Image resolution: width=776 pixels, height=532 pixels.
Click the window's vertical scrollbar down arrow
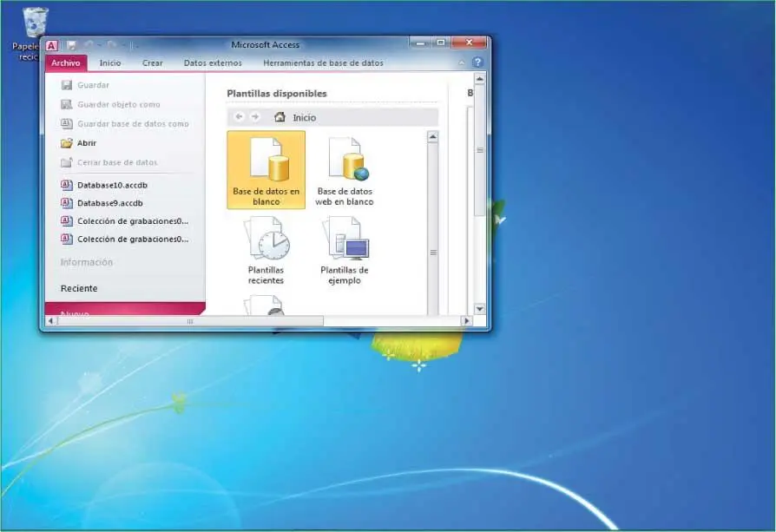(479, 309)
